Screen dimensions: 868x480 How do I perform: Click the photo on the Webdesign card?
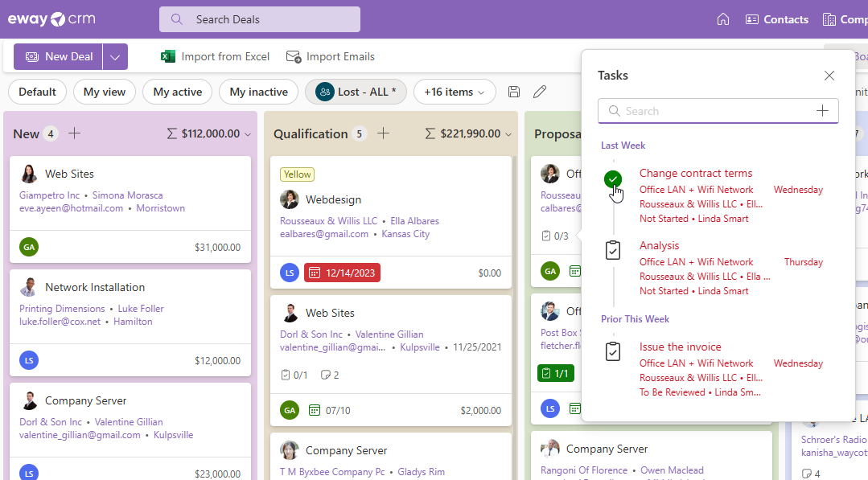(290, 199)
